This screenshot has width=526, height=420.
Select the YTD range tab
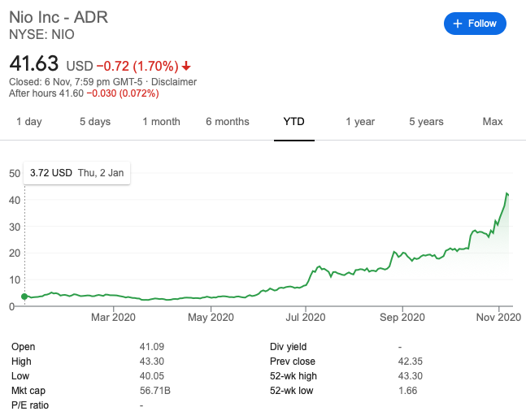293,121
